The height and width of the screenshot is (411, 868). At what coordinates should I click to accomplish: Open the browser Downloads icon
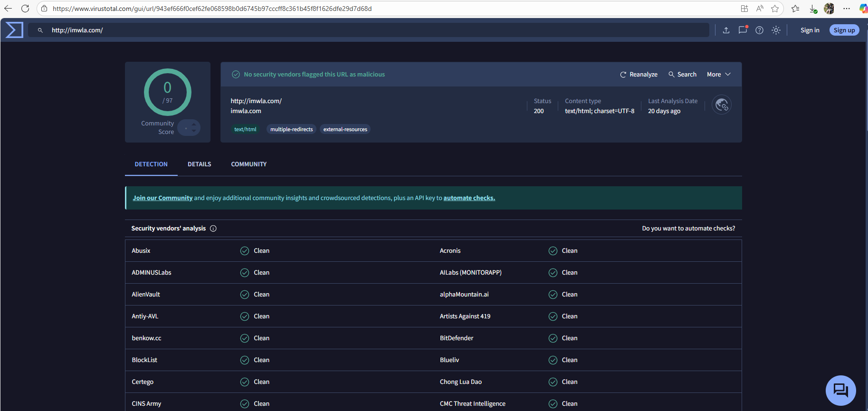click(x=813, y=9)
